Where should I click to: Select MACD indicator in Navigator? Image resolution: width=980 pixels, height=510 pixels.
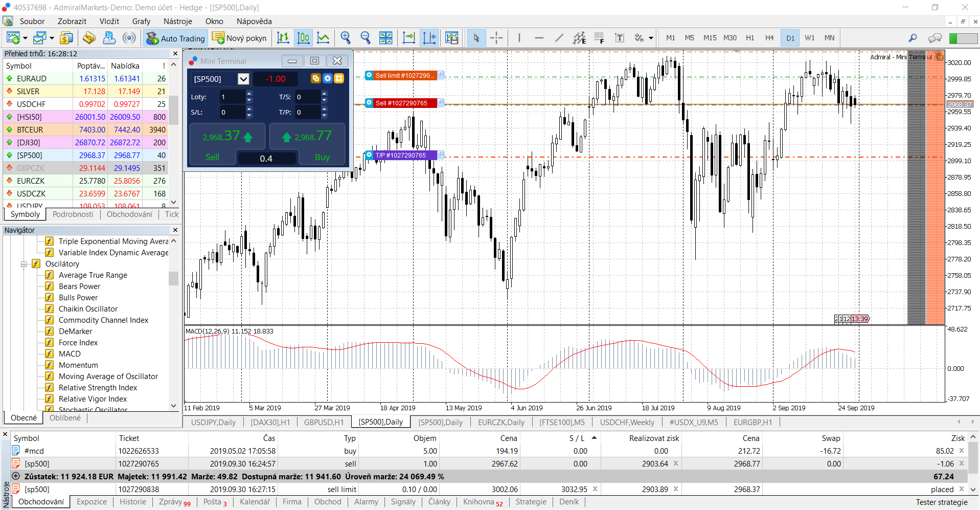(x=70, y=354)
